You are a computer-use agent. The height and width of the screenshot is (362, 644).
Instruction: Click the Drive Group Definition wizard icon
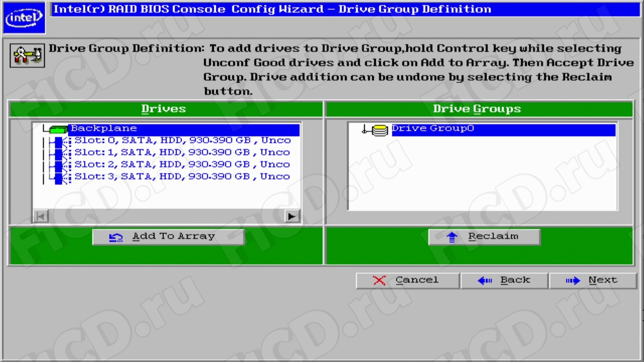pyautogui.click(x=27, y=55)
